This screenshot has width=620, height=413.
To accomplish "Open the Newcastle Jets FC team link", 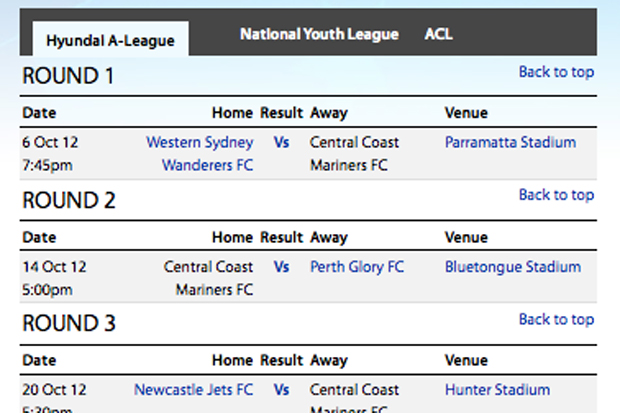I will click(x=194, y=390).
